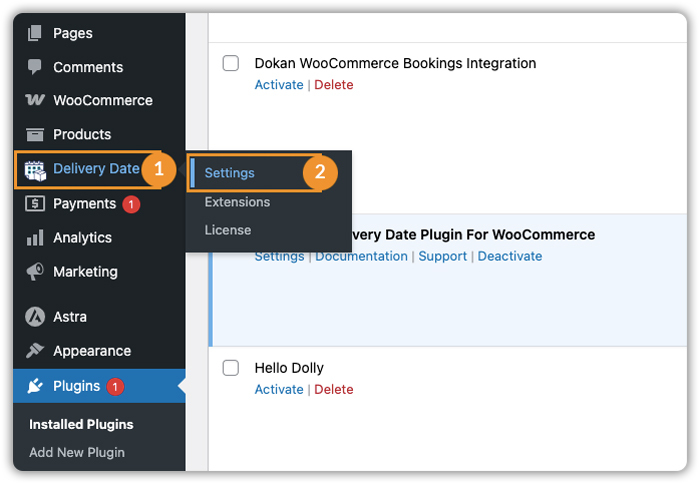Go to Installed Plugins submenu
This screenshot has height=484, width=700.
pos(81,424)
